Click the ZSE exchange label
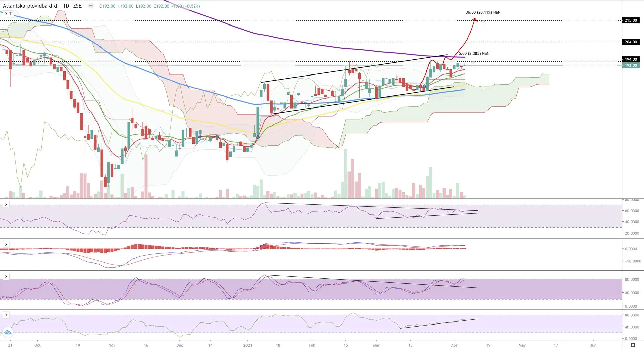This screenshot has width=644, height=349. pyautogui.click(x=77, y=6)
